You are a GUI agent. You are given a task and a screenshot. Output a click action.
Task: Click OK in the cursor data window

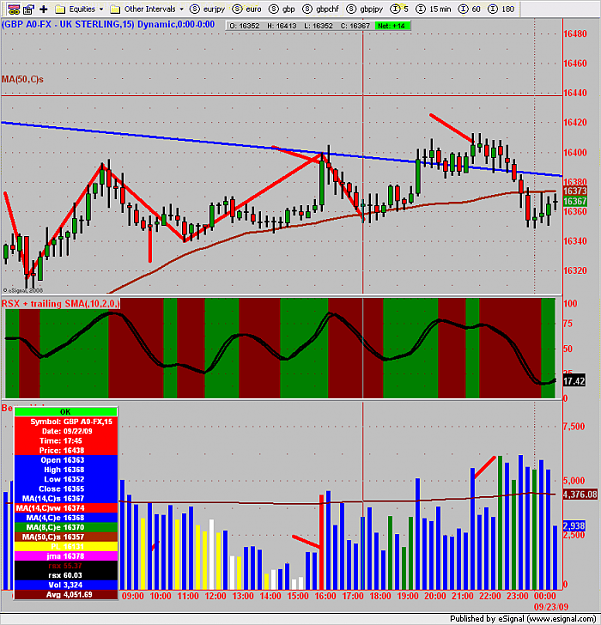(x=66, y=412)
